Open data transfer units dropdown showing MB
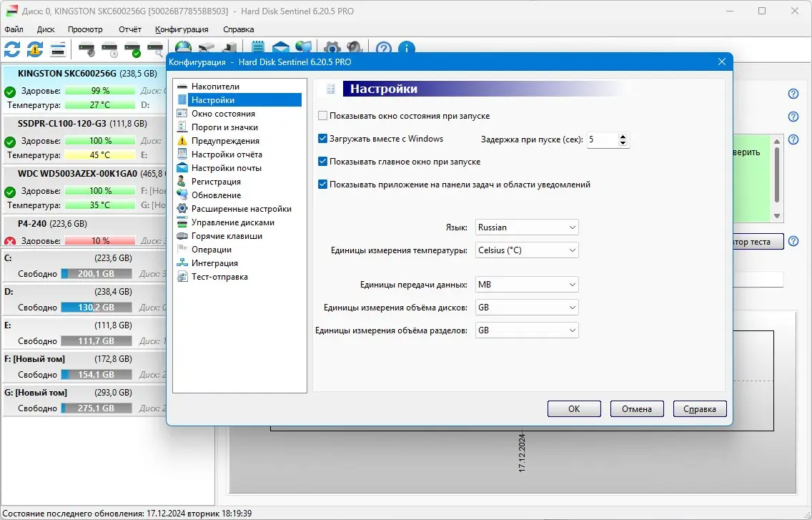This screenshot has width=812, height=520. pyautogui.click(x=527, y=284)
